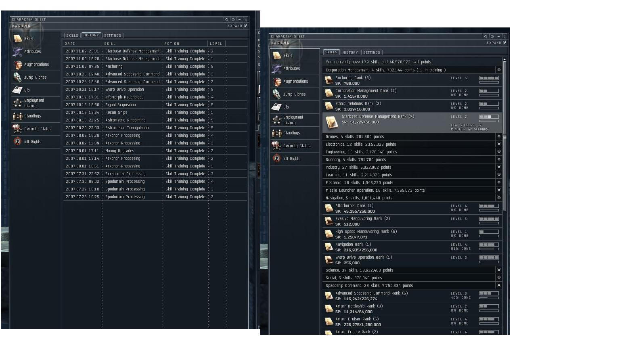Image resolution: width=632 pixels, height=364 pixels.
Task: Click the skills list scrollbar up arrow
Action: point(504,60)
